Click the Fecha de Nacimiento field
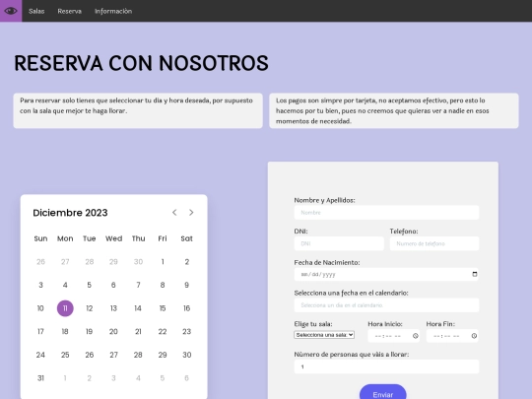The width and height of the screenshot is (532, 399). (386, 274)
